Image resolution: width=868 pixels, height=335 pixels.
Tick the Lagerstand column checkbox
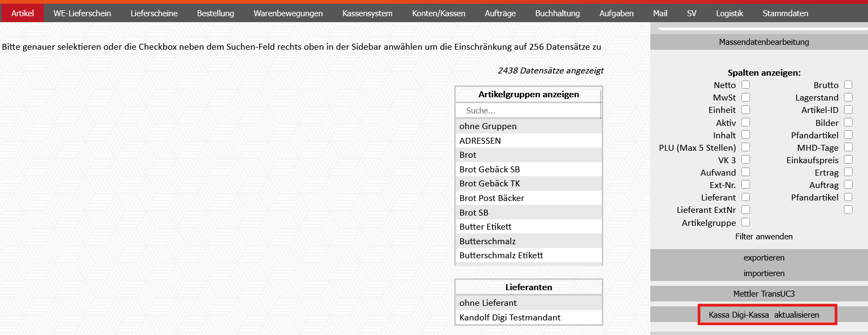point(848,97)
